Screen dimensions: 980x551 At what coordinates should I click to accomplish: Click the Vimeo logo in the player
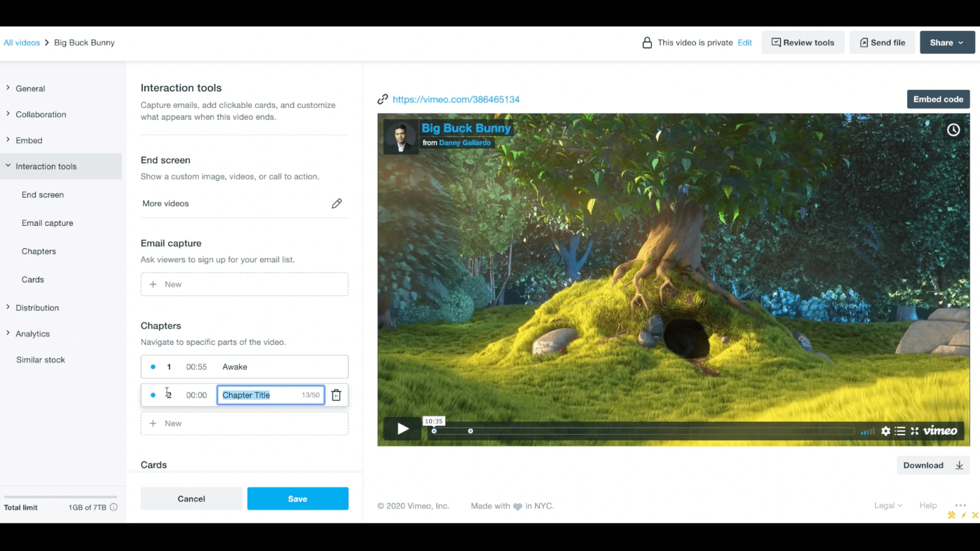coord(940,430)
